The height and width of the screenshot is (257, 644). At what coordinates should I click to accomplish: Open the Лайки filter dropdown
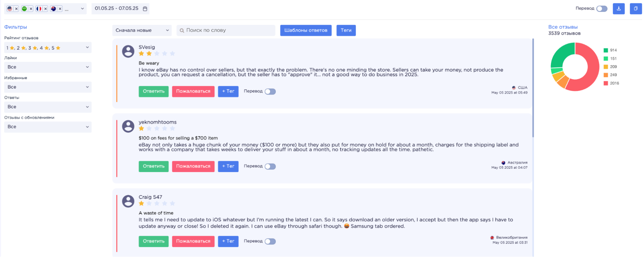coord(48,67)
